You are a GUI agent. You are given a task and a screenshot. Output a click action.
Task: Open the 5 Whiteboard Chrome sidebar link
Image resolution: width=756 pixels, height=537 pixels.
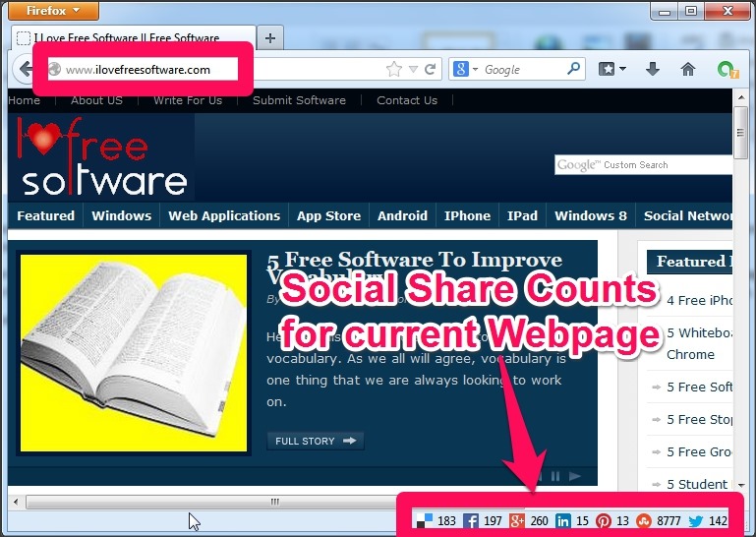click(699, 343)
